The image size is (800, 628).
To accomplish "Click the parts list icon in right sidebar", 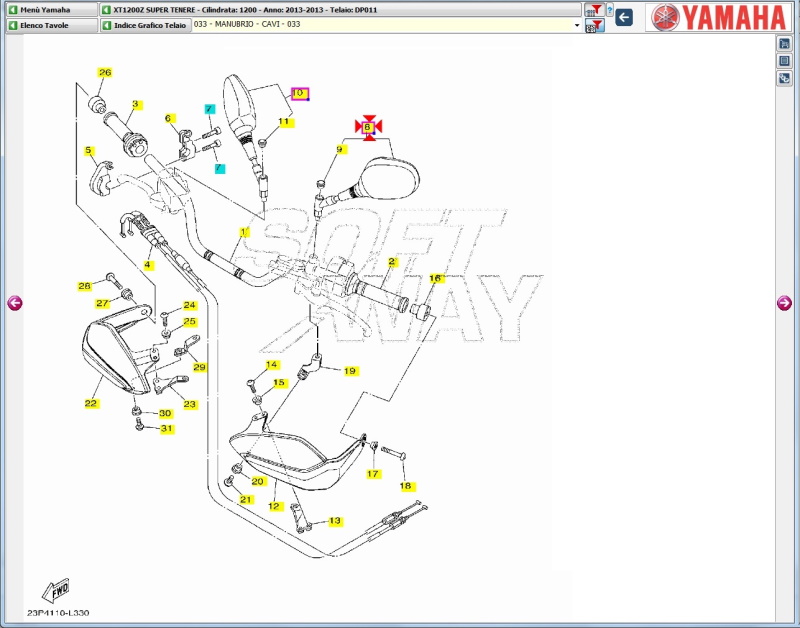I will pos(784,61).
